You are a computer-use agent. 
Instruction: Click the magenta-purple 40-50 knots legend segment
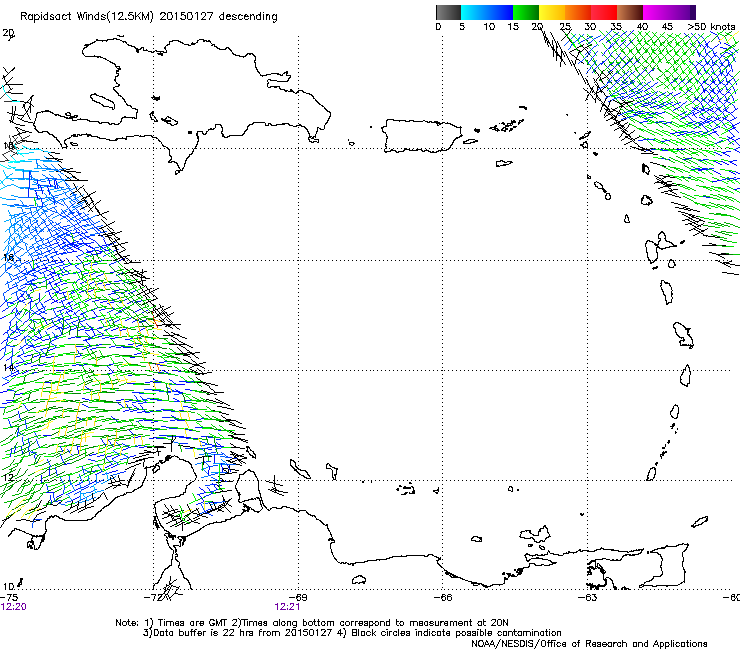(669, 12)
